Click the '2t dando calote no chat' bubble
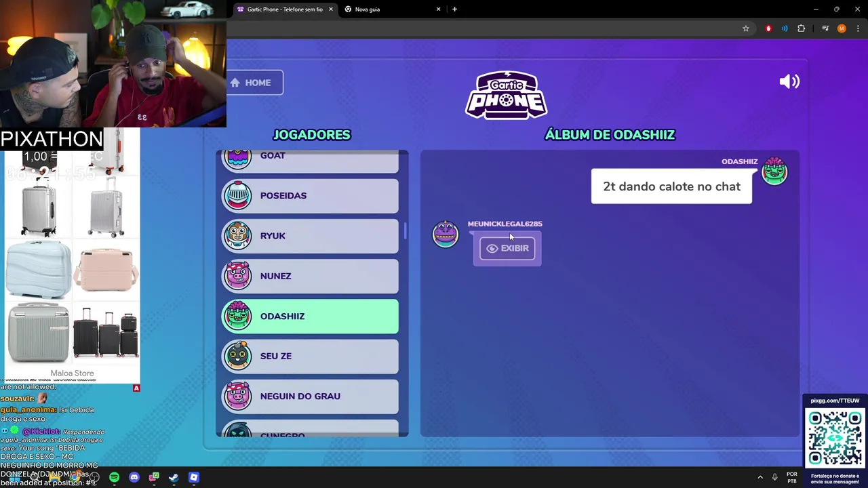This screenshot has width=868, height=488. tap(671, 186)
